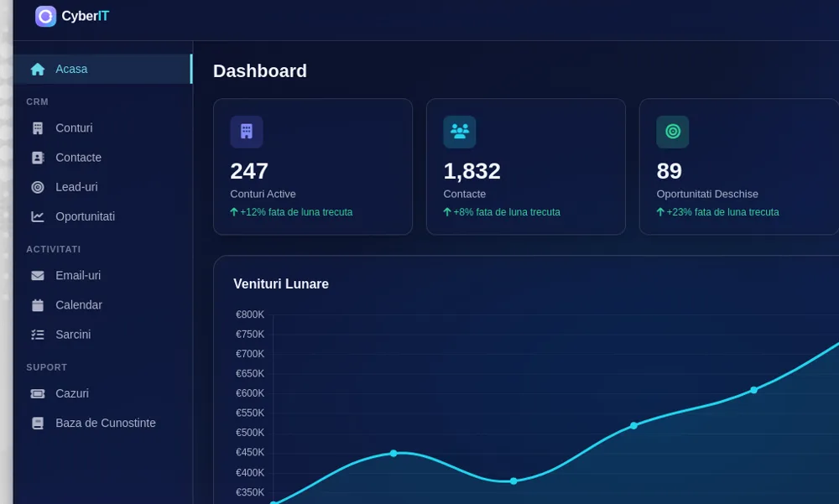Click the chart low point near €380K
This screenshot has width=839, height=504.
click(x=513, y=481)
